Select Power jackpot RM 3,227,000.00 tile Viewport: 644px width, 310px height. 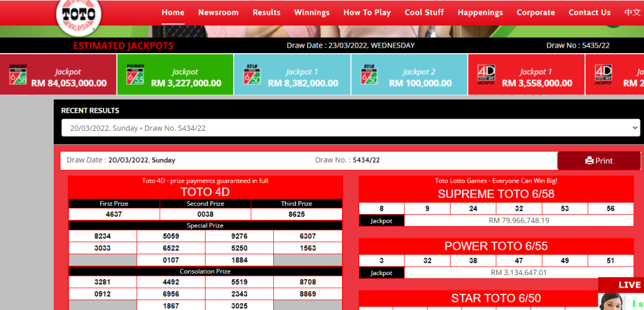coord(175,74)
